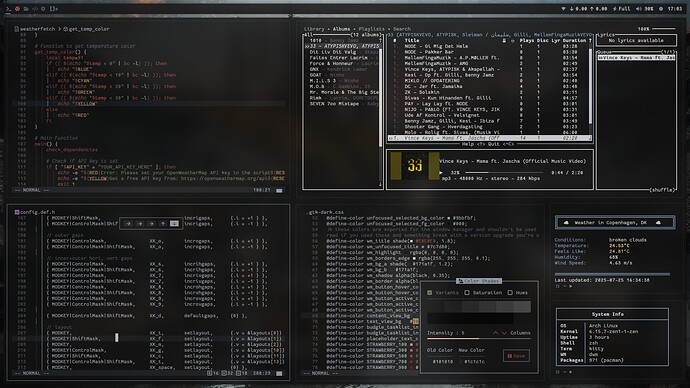The width and height of the screenshot is (690, 388).
Task: Toggle the Saturation checkbox
Action: coord(467,293)
